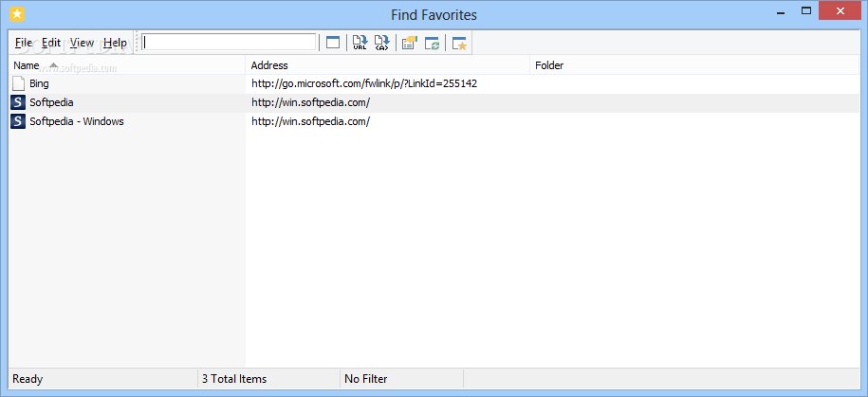Open the File menu
868x397 pixels.
tap(24, 43)
